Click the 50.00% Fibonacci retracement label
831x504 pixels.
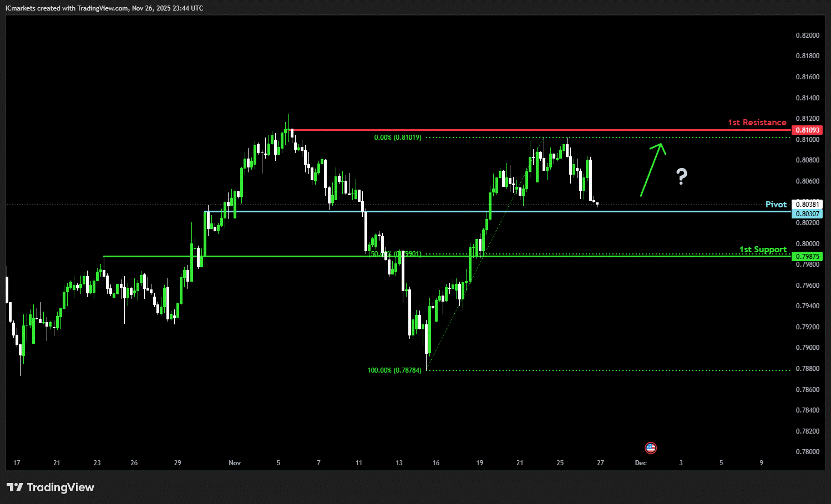point(396,254)
